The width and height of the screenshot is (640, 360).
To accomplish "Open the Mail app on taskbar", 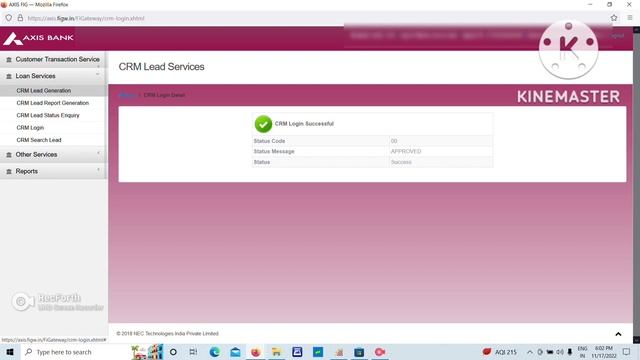I will tap(236, 352).
